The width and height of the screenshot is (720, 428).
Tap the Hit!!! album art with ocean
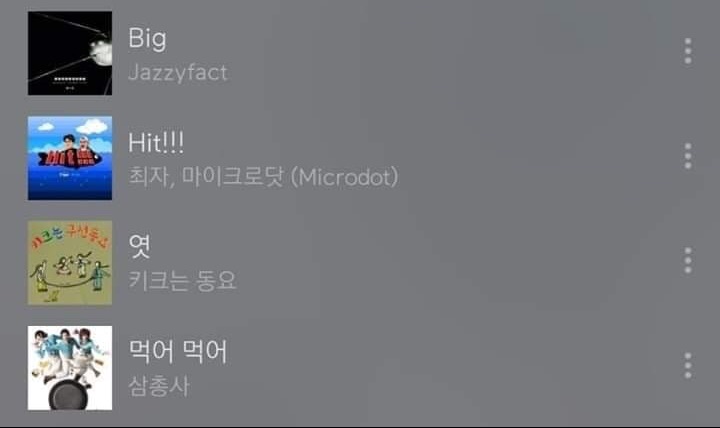[x=70, y=158]
